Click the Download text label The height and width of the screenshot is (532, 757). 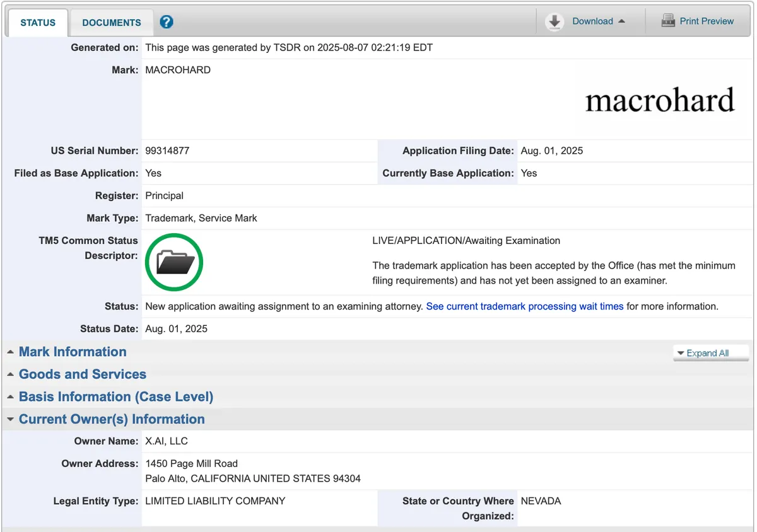click(592, 21)
